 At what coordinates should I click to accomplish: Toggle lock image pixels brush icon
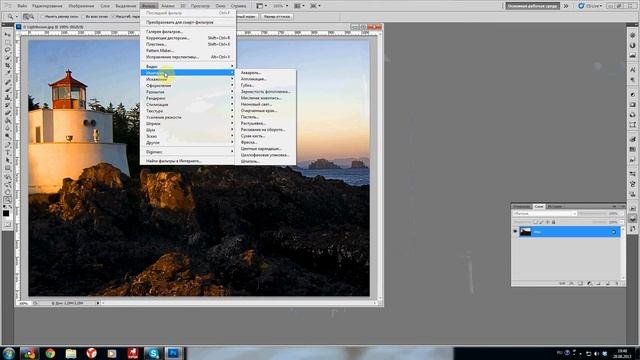pyautogui.click(x=541, y=222)
